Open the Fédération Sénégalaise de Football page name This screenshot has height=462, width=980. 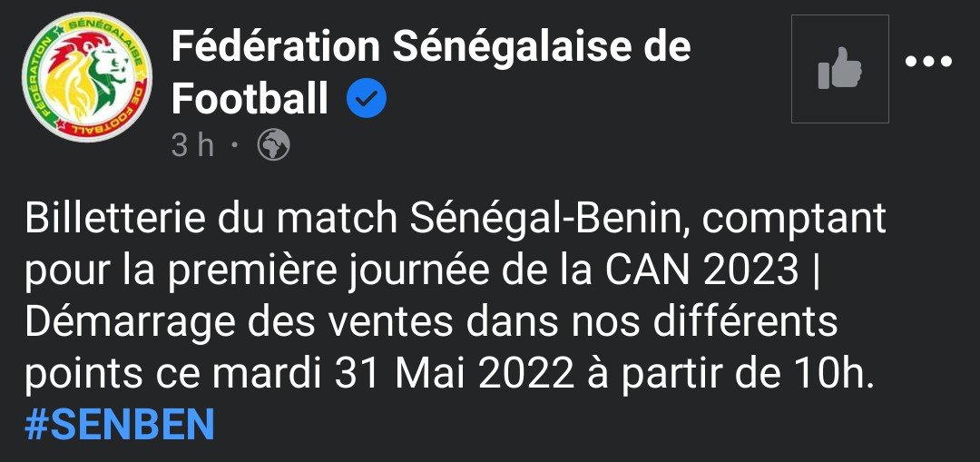pyautogui.click(x=430, y=47)
